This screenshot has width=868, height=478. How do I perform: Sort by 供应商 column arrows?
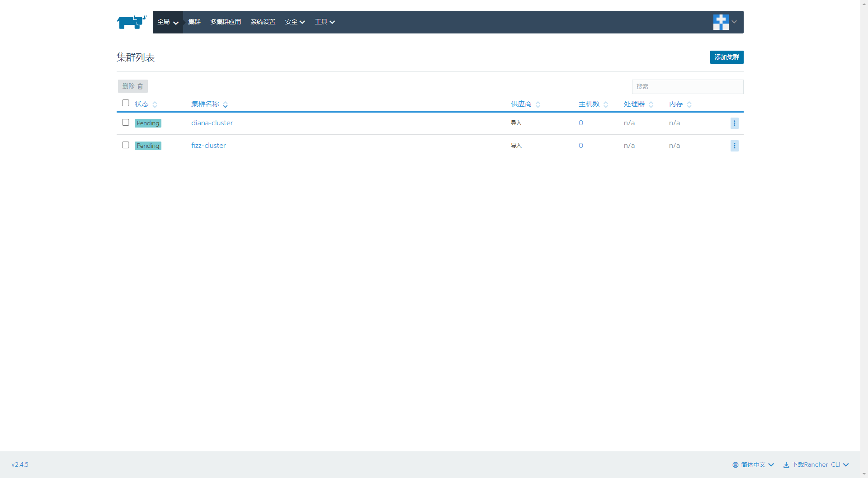coord(538,104)
